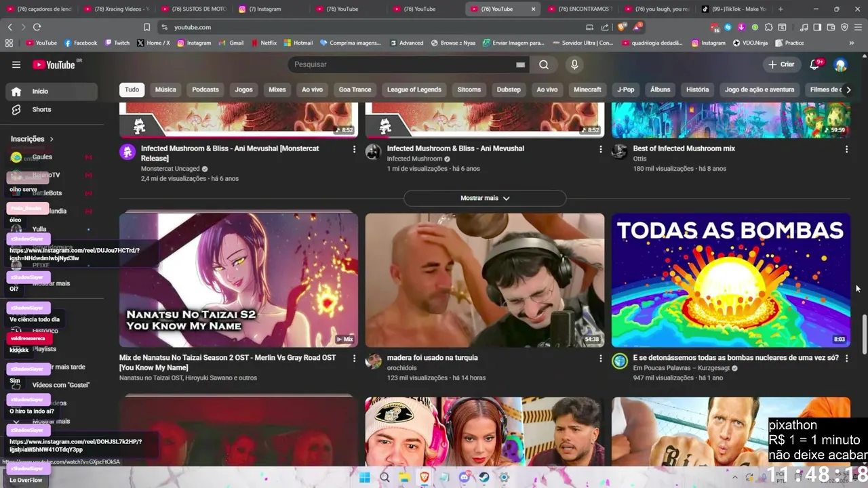Select the League of Legends chip
The image size is (868, 488).
pos(414,89)
